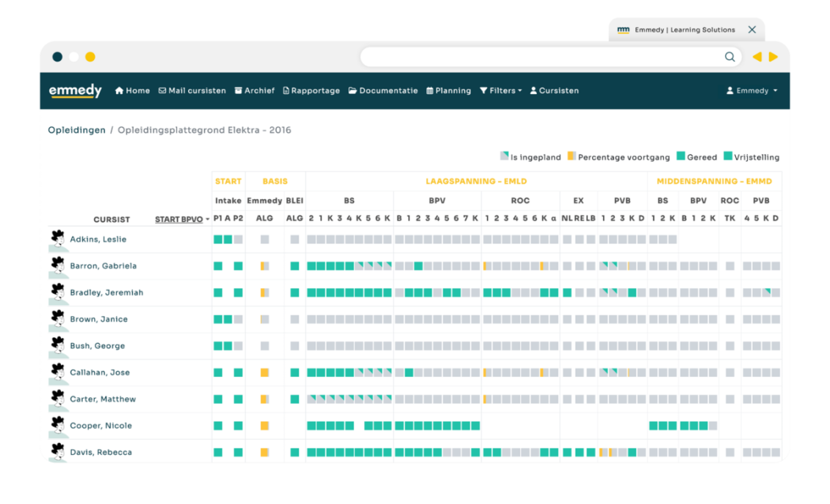The image size is (830, 504).
Task: Open Leslie Adkins' avatar icon
Action: pos(57,239)
